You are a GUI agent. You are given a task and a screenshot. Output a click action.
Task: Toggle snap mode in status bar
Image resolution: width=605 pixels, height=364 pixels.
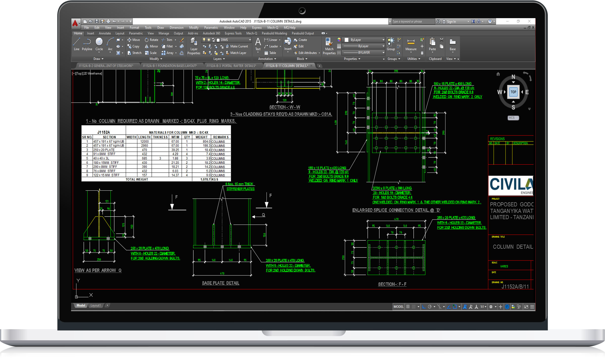[414, 307]
